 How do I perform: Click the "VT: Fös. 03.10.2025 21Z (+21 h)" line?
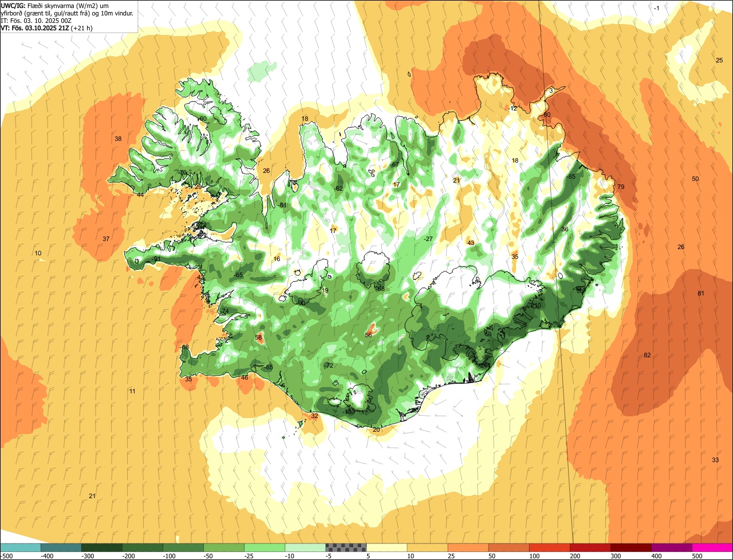tap(47, 27)
